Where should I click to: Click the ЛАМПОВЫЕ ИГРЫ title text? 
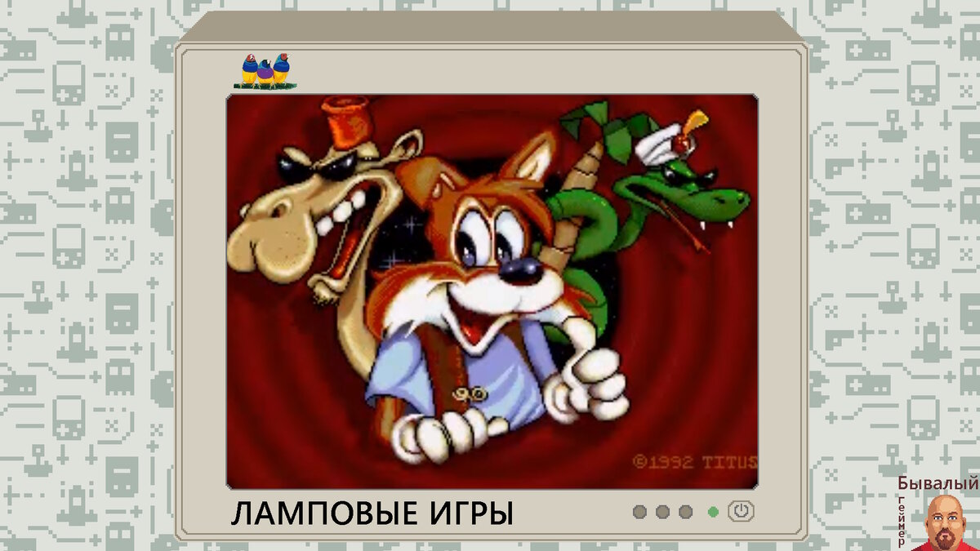[372, 513]
